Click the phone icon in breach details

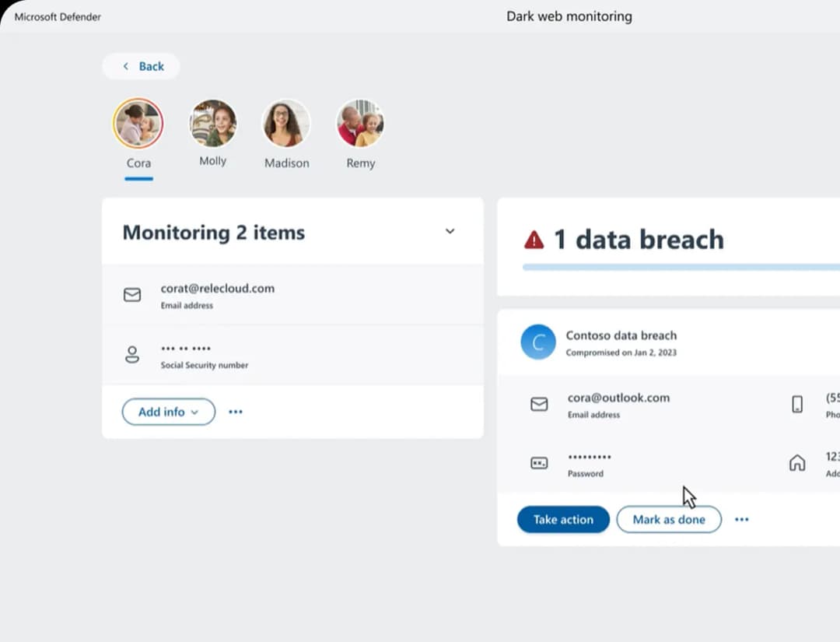pyautogui.click(x=797, y=404)
